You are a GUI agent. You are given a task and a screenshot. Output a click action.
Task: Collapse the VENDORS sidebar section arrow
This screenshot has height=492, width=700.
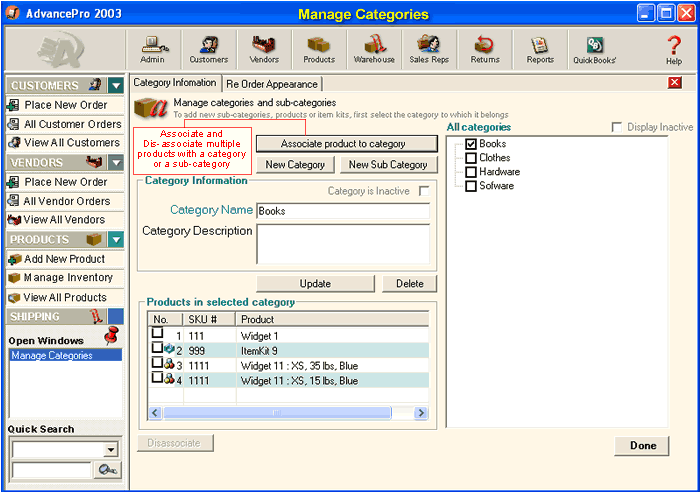pyautogui.click(x=116, y=163)
